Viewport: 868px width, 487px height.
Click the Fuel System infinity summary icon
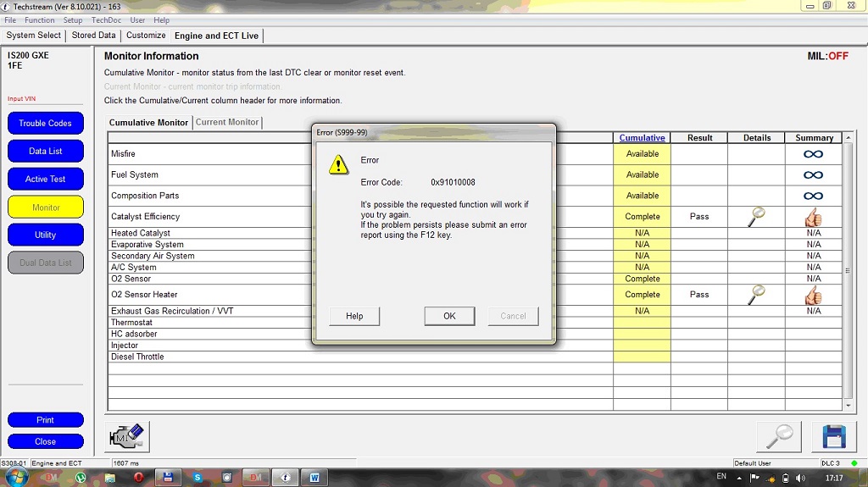click(813, 175)
